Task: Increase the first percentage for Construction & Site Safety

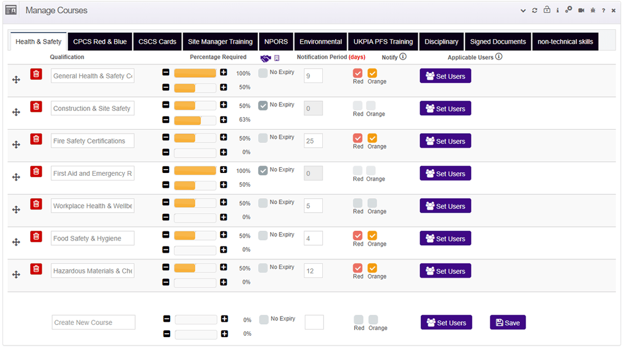Action: coord(224,105)
